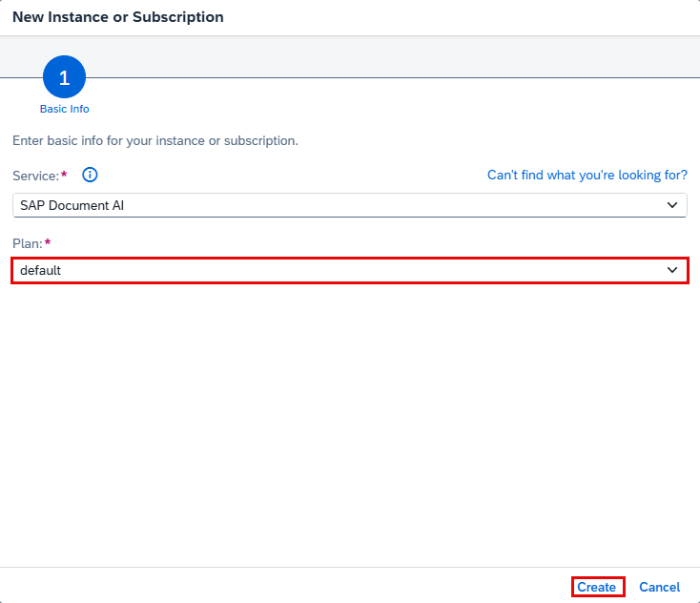Click the Create button
Screen dimensions: 700x603
(597, 587)
